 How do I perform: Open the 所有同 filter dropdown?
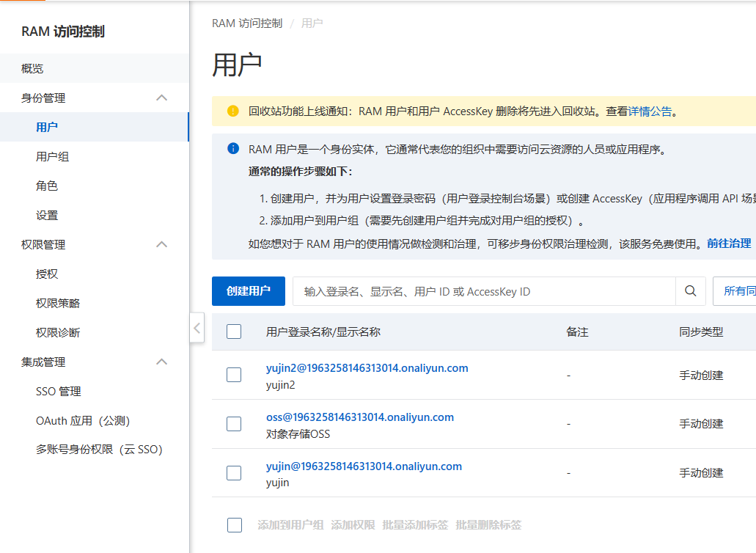[734, 291]
